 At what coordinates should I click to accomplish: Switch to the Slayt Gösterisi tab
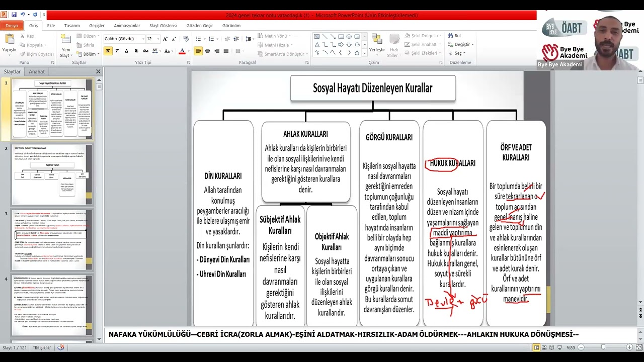pos(163,26)
